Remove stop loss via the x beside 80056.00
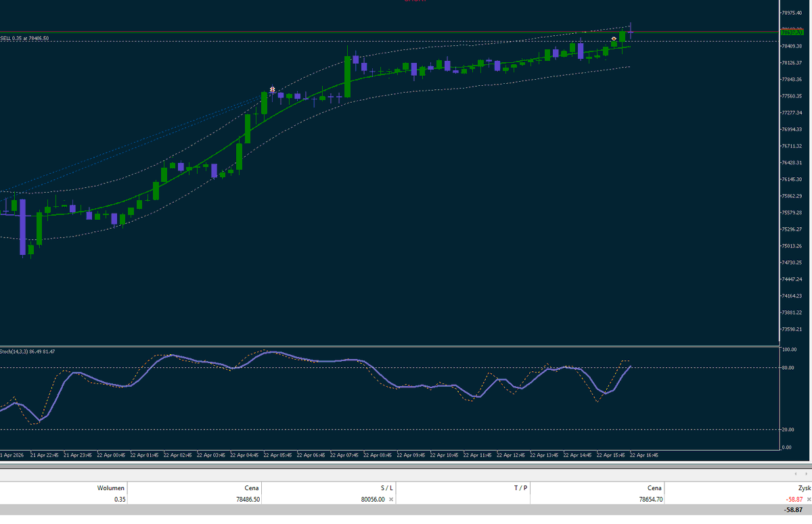Screen dimensions: 812x524 click(x=390, y=500)
